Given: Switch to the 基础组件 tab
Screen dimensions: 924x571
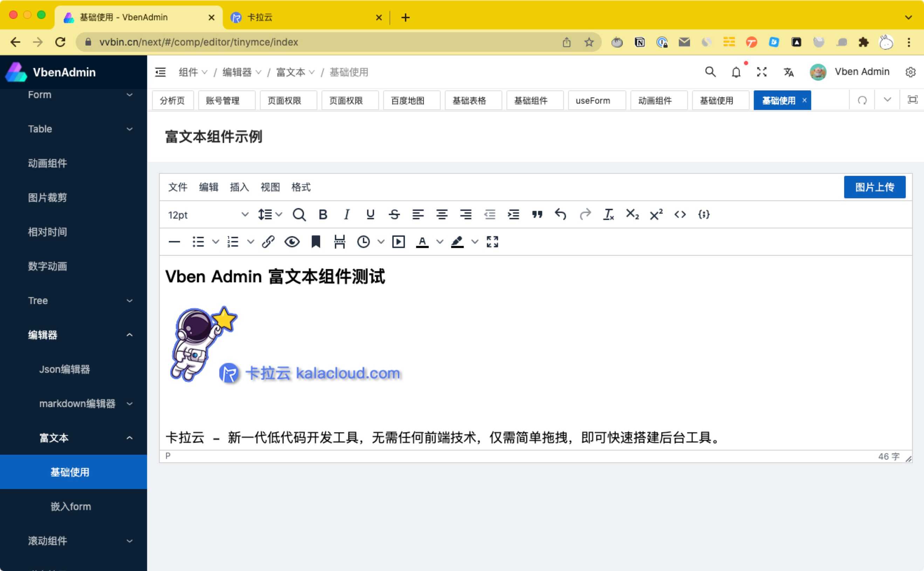Looking at the screenshot, I should 531,100.
